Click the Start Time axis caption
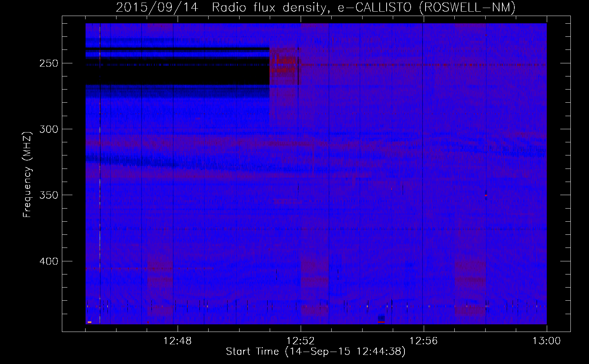The image size is (589, 364). (x=316, y=352)
